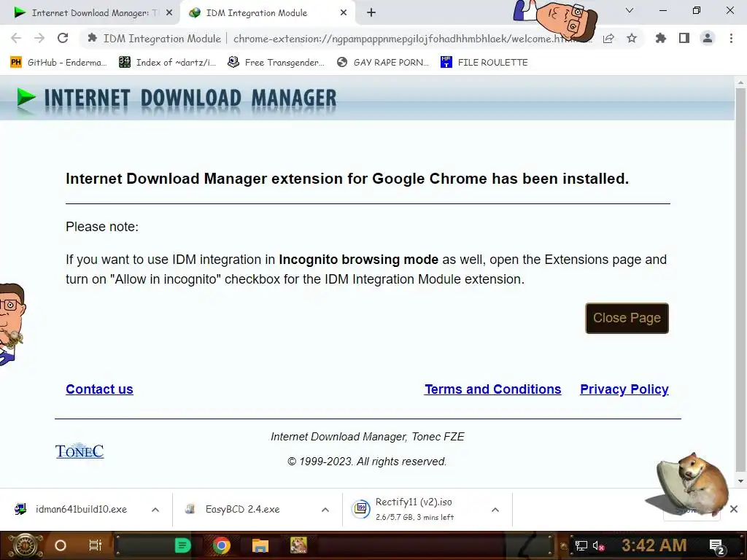The image size is (747, 560).
Task: Click the ISO progress icon for Rectify11
Action: pos(360,508)
